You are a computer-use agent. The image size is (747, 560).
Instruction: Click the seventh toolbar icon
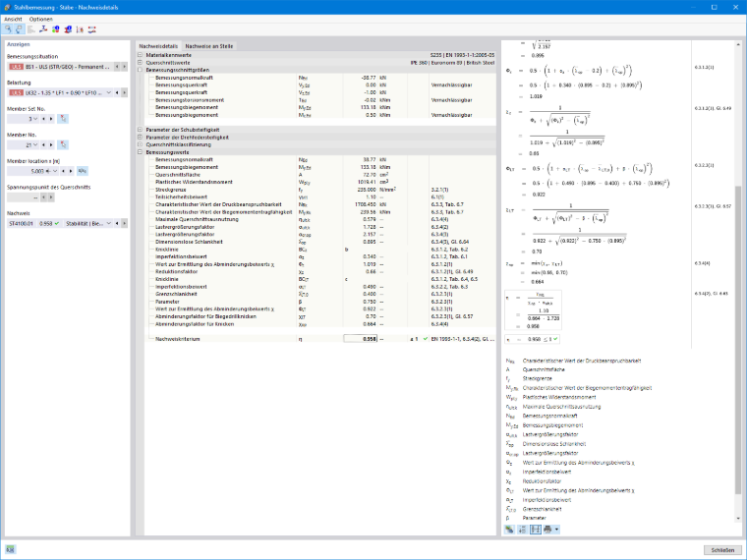(x=80, y=29)
